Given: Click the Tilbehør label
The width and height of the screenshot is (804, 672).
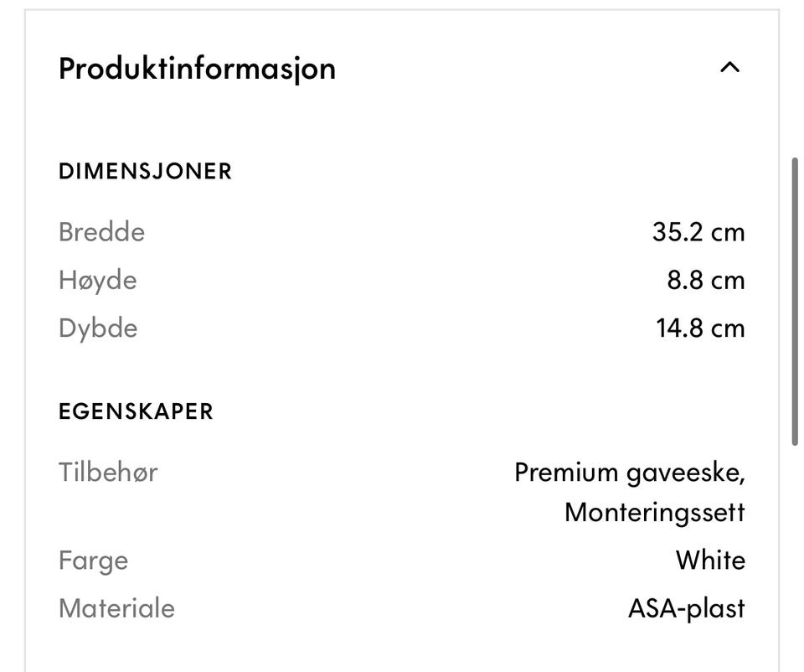Looking at the screenshot, I should (108, 472).
